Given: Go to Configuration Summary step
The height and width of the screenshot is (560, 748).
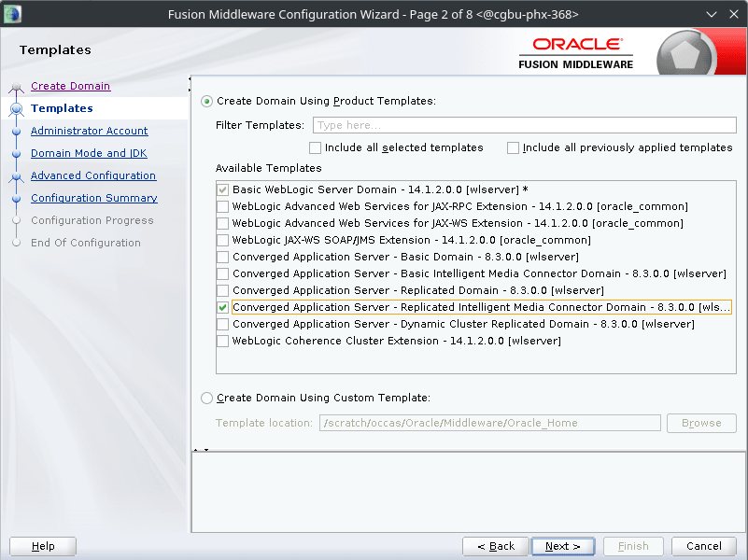Looking at the screenshot, I should coord(94,198).
